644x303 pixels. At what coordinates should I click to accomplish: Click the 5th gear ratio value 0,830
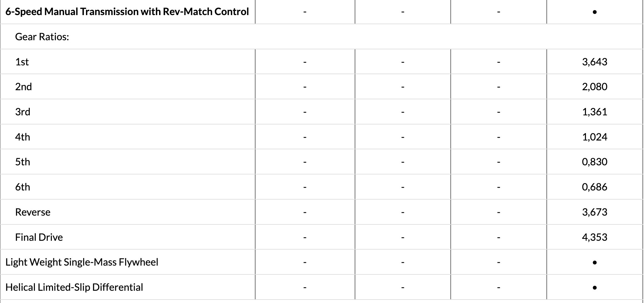pos(594,162)
